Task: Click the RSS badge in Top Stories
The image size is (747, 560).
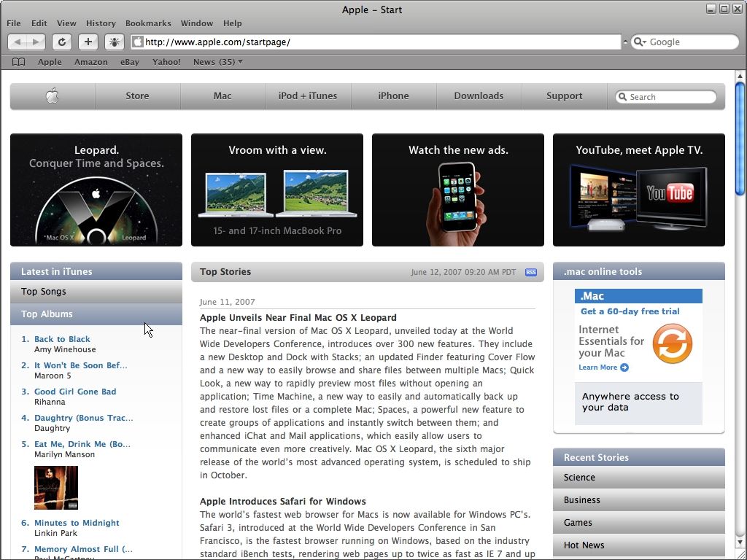Action: pos(530,272)
